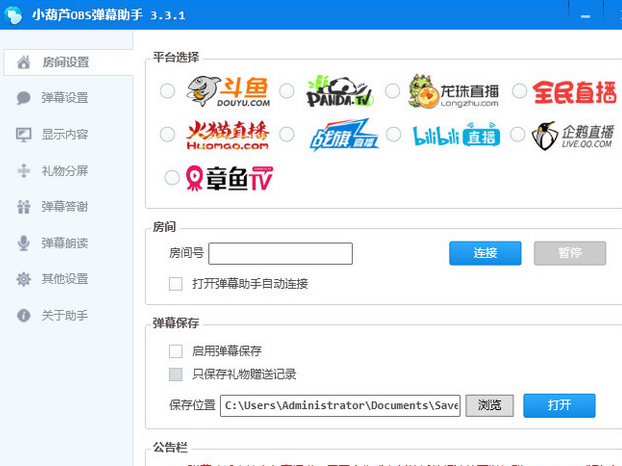
Task: Click the gift icon beside 弹幕答谢
Action: pos(23,207)
